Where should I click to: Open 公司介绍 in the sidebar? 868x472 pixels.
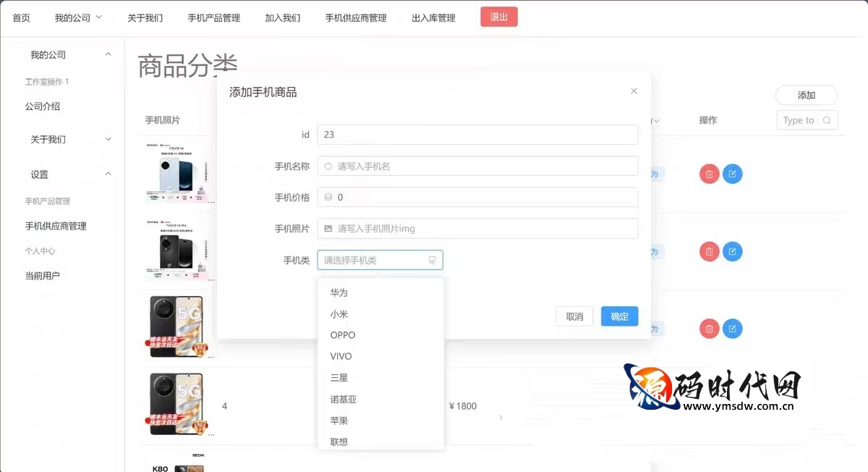tap(43, 106)
